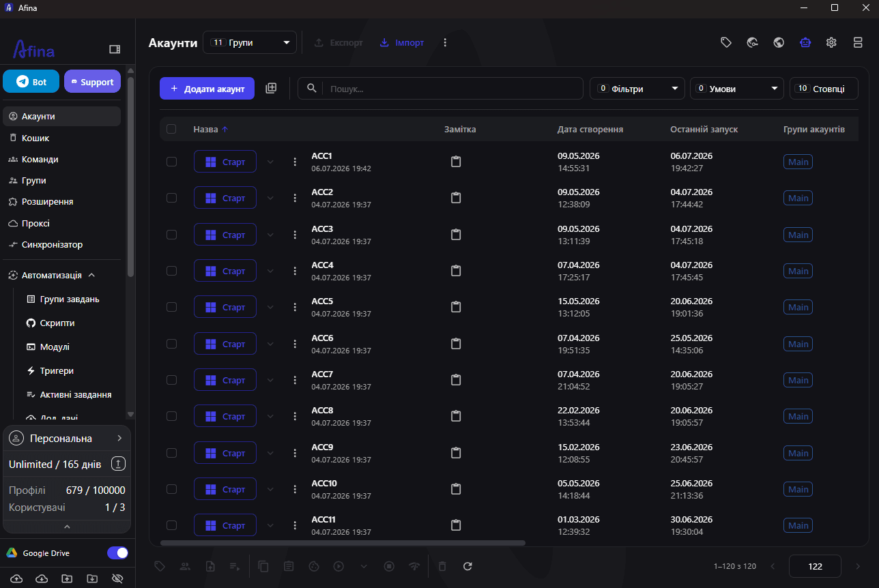The width and height of the screenshot is (879, 588).
Task: Check the ACC2 row checkbox
Action: coord(171,198)
